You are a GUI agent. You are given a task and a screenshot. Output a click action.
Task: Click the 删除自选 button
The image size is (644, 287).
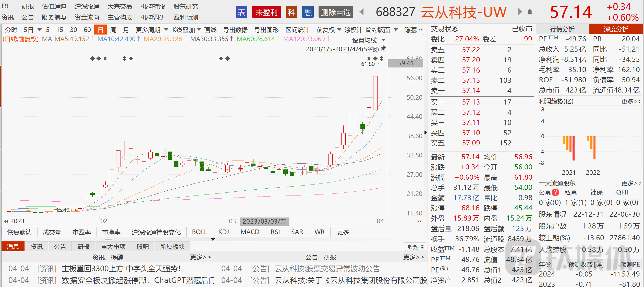335,12
